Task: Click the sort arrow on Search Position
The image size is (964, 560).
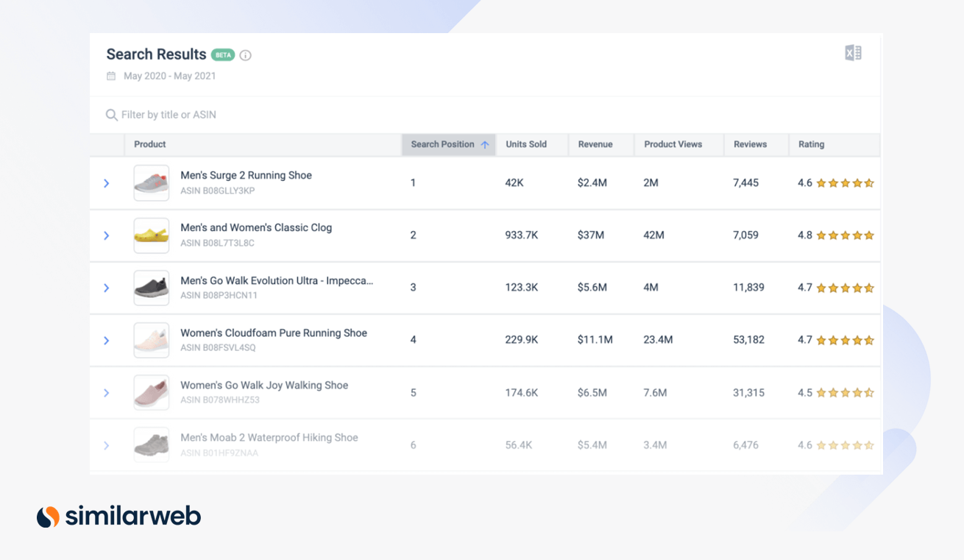Action: (x=486, y=144)
